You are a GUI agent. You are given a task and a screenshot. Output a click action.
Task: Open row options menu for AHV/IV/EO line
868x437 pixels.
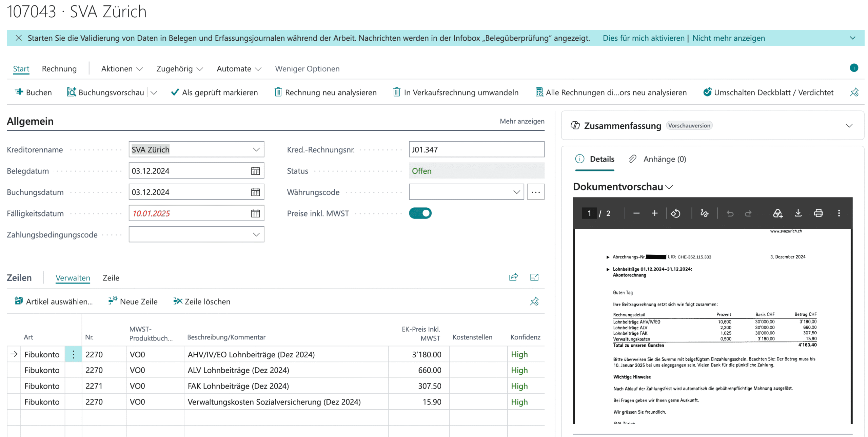point(73,354)
